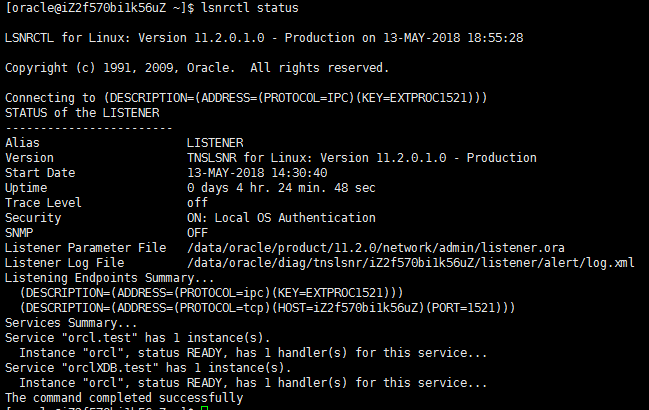
Task: Click the Oracle copyright notice line
Action: pyautogui.click(x=197, y=68)
